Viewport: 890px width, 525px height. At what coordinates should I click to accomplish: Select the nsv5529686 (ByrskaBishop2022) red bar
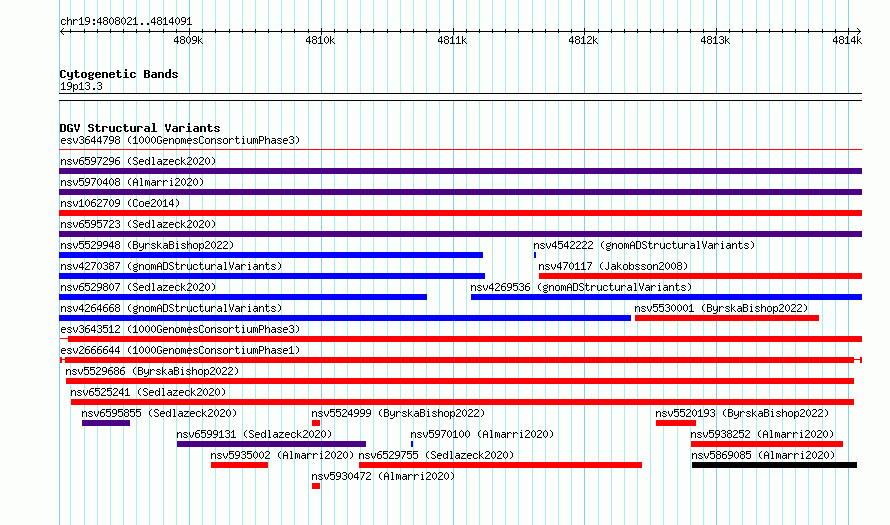pyautogui.click(x=460, y=381)
